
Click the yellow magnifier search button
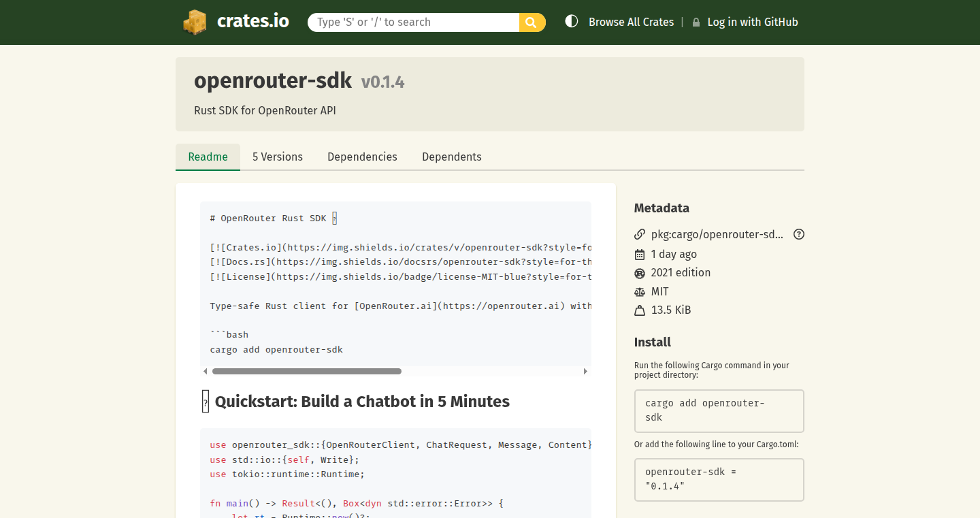point(532,22)
